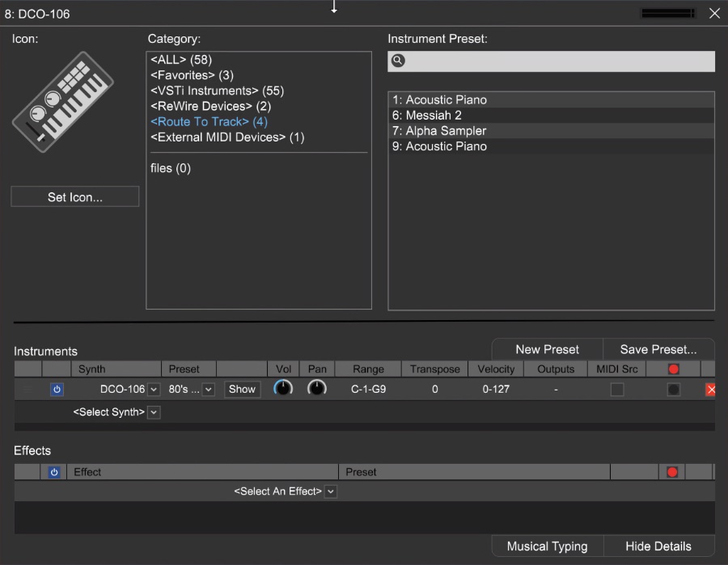Screen dimensions: 728x565
Task: Click the 'C-1-G9' range value
Action: [368, 389]
